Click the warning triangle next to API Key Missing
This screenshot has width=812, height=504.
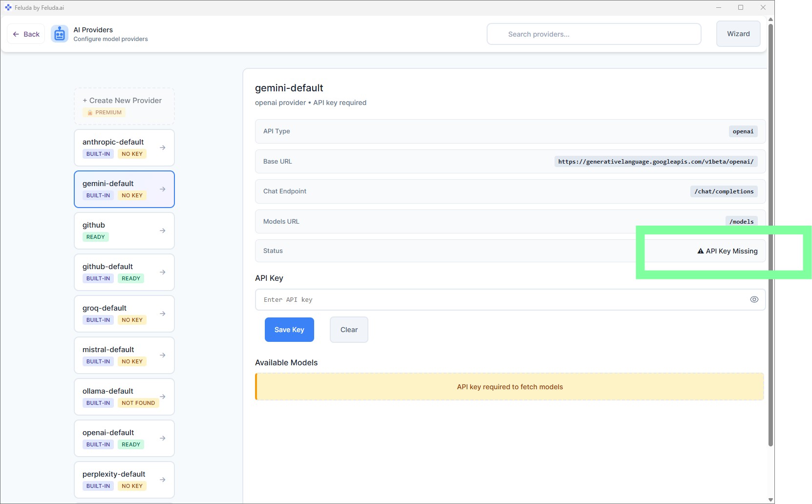[700, 251]
